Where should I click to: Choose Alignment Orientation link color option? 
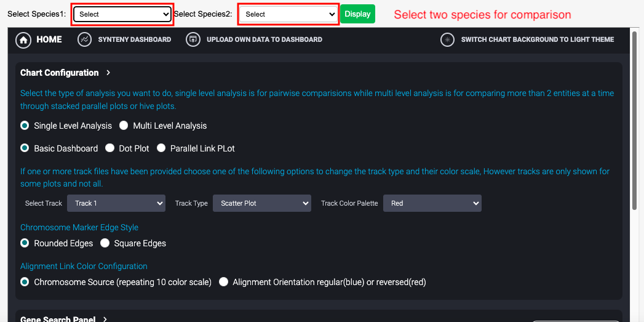point(223,283)
